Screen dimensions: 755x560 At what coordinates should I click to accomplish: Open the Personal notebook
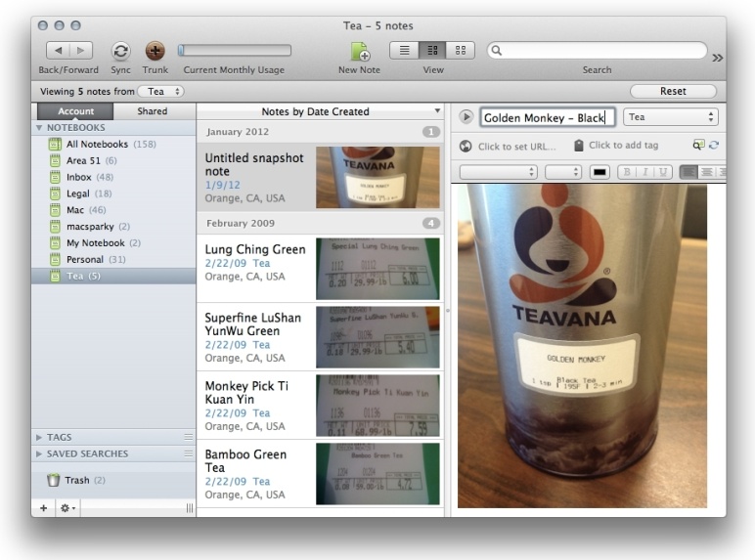click(113, 259)
